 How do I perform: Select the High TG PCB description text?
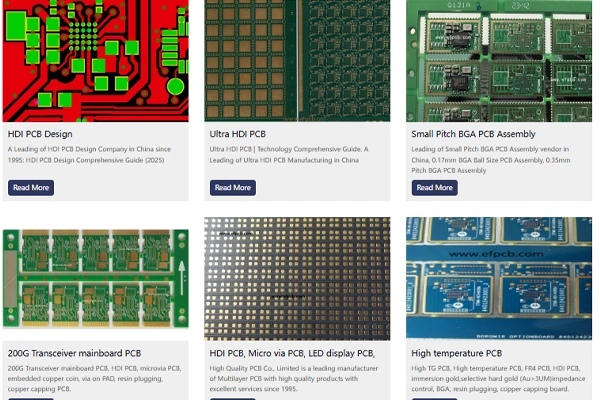(498, 379)
